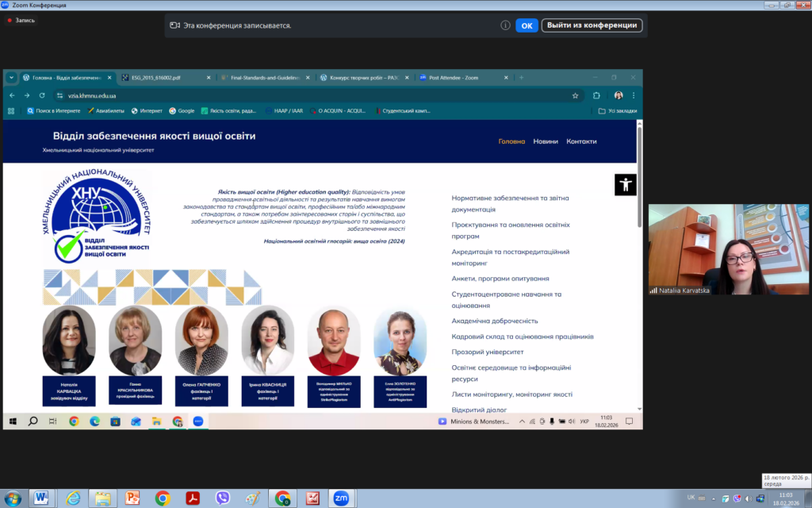This screenshot has height=508, width=812.
Task: Launch Adobe Acrobat from the taskbar
Action: [193, 498]
